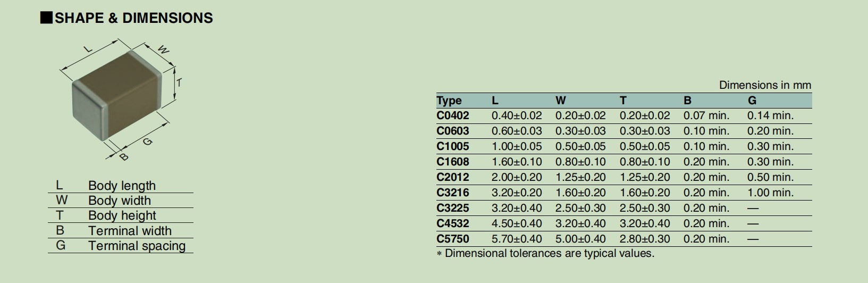The width and height of the screenshot is (868, 283).
Task: Click the Dimensions in mm caption
Action: tap(765, 85)
